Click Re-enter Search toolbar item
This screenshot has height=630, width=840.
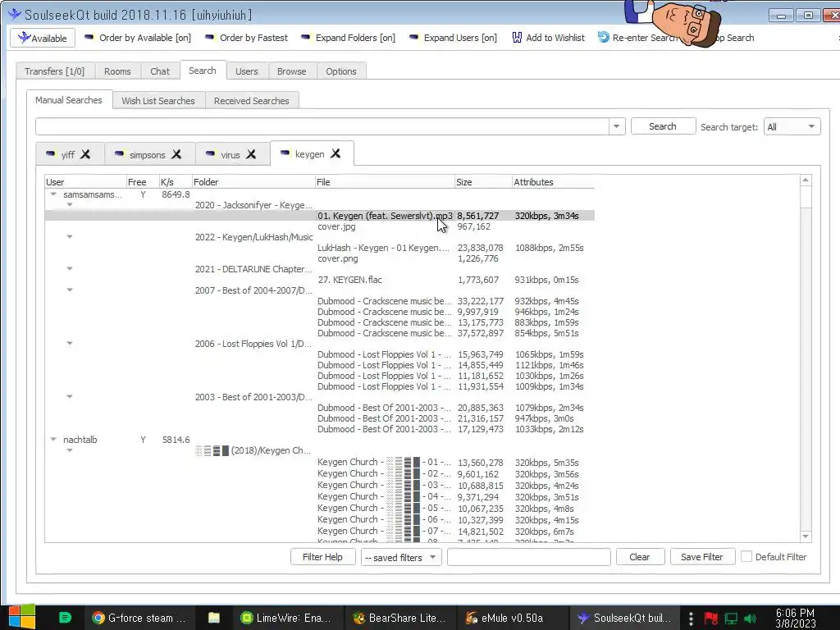tap(637, 38)
